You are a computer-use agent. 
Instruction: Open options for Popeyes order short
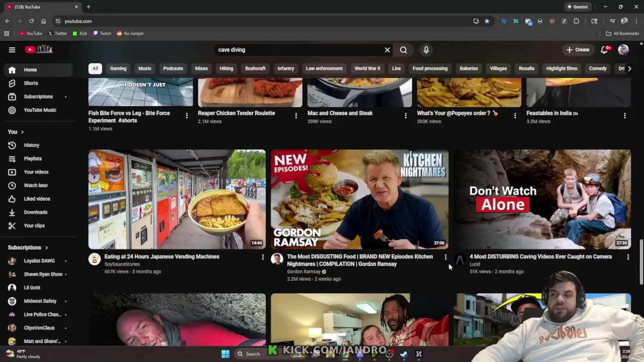point(515,116)
